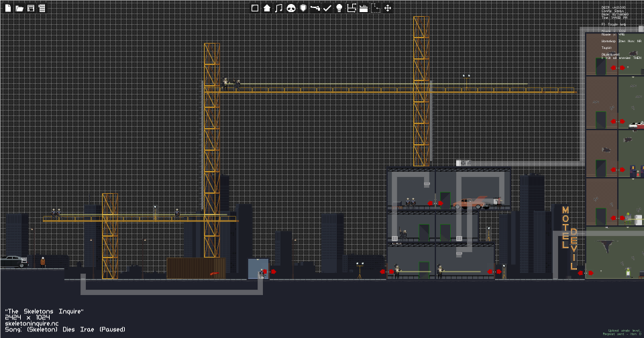Click the level size text 2424 x 1024
The image size is (644, 338).
tap(27, 317)
